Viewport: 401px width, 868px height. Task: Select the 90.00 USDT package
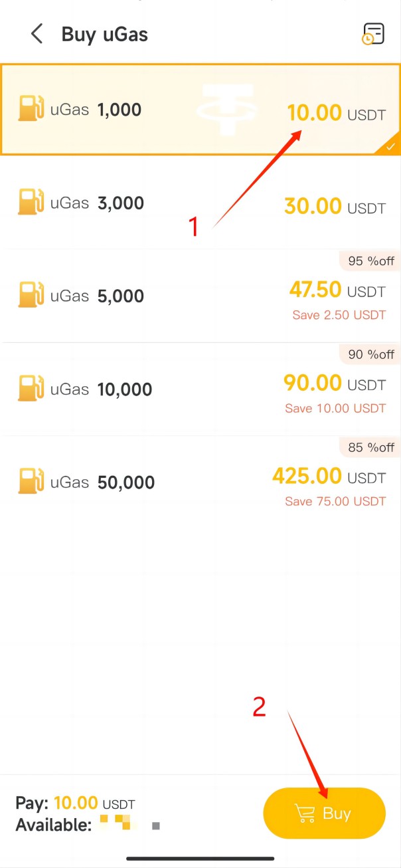point(313,383)
